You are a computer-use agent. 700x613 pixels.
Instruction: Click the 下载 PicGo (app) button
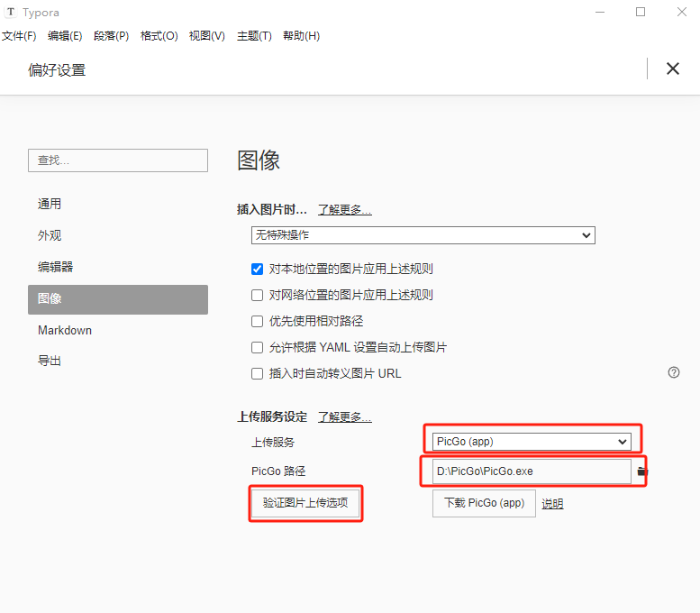484,503
